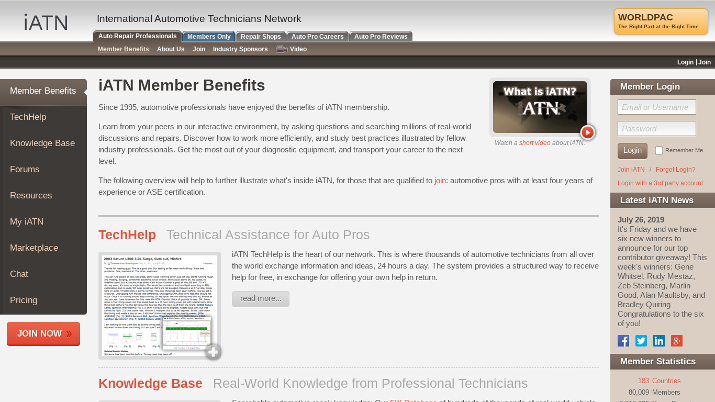715x402 pixels.
Task: Open Chat in left sidebar
Action: point(43,274)
